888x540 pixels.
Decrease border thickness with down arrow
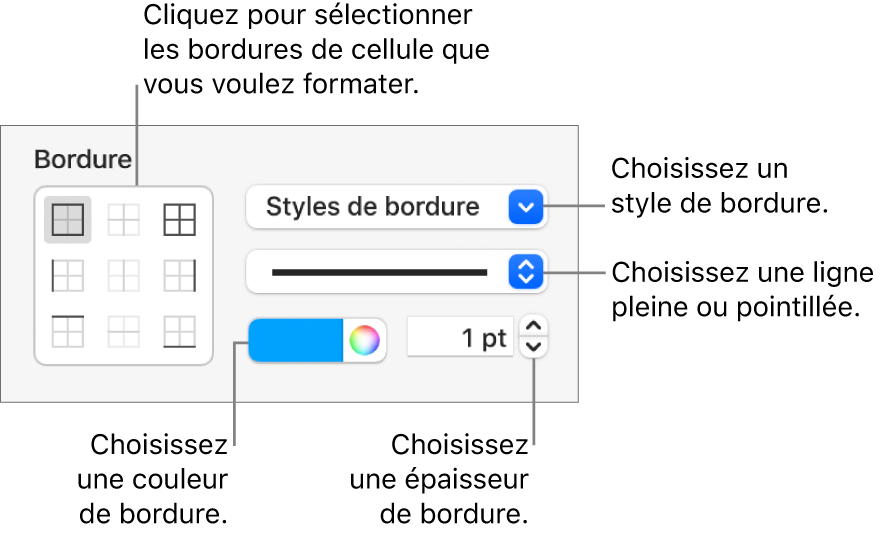[x=533, y=347]
